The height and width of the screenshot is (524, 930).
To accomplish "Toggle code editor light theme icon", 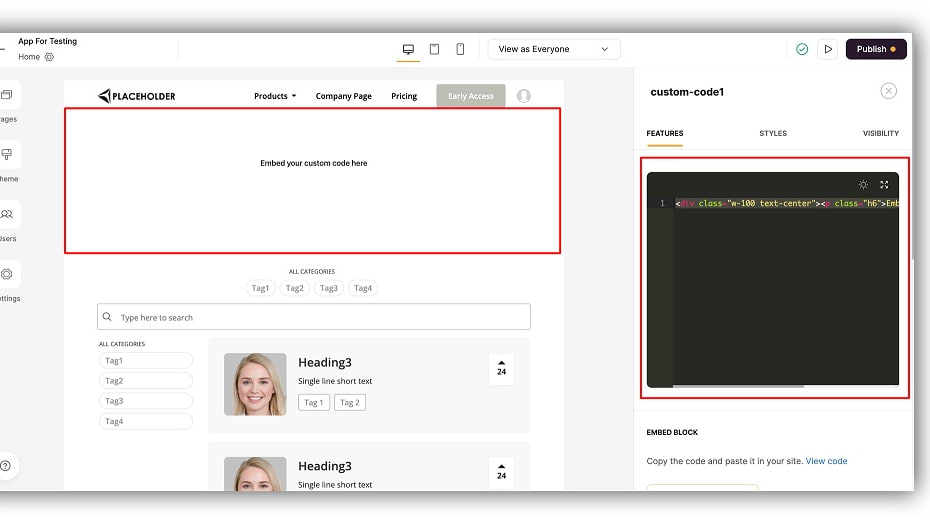I will click(864, 185).
